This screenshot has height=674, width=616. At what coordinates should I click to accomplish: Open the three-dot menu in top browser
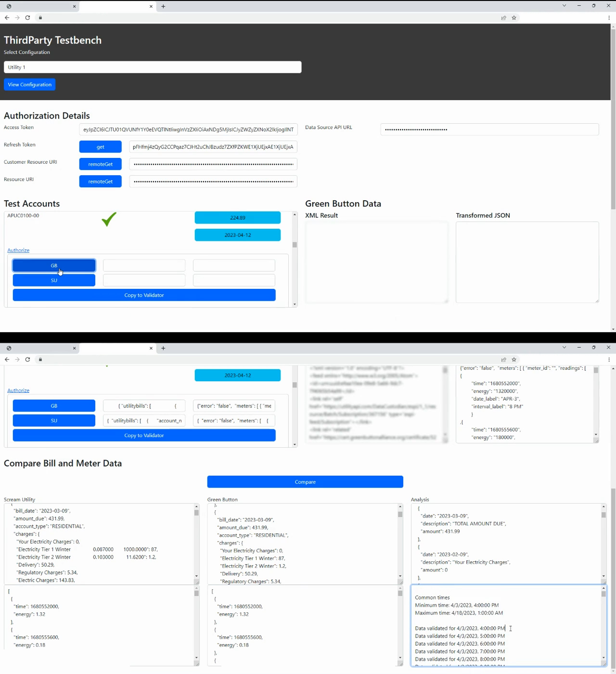609,18
